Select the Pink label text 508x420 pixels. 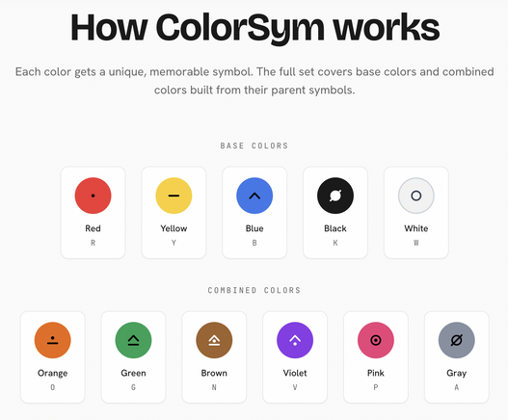376,373
